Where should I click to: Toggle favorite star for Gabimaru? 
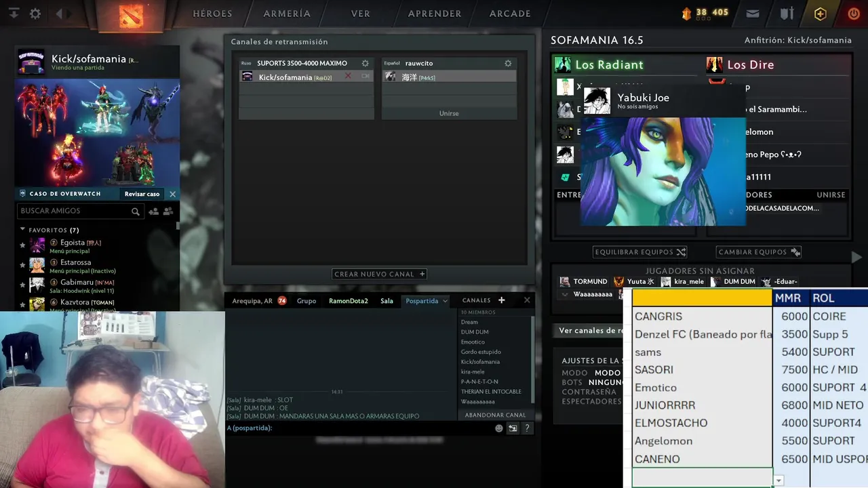[x=22, y=285]
